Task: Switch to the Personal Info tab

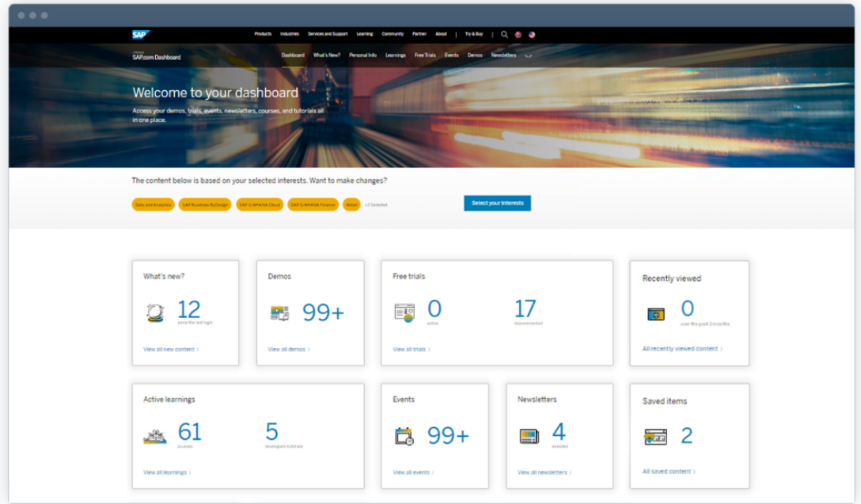Action: 363,55
